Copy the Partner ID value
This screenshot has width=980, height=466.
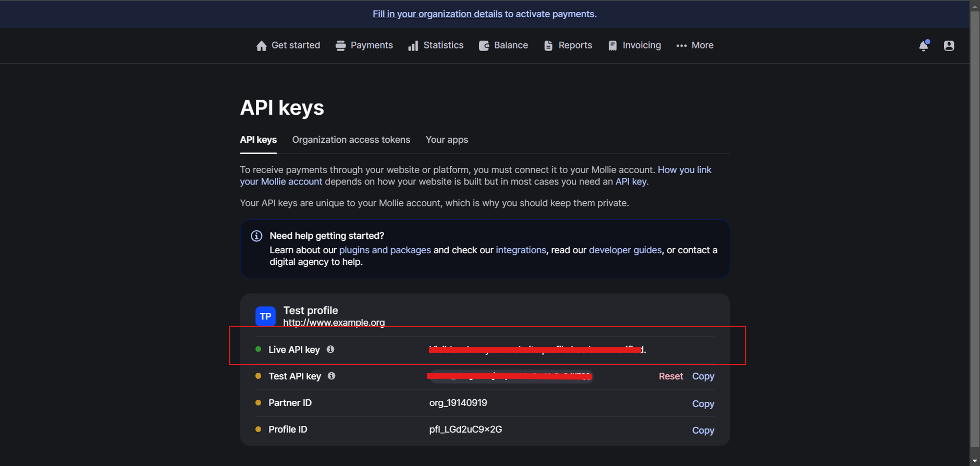(703, 404)
